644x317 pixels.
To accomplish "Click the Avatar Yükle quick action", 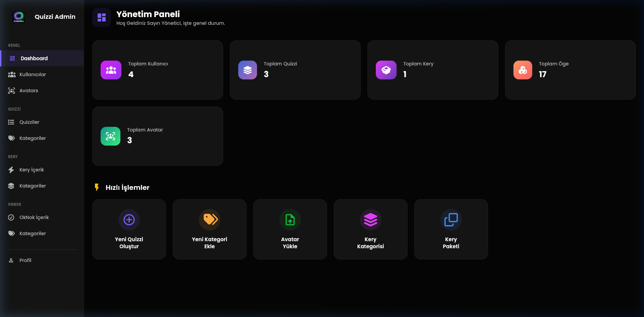I will [290, 229].
